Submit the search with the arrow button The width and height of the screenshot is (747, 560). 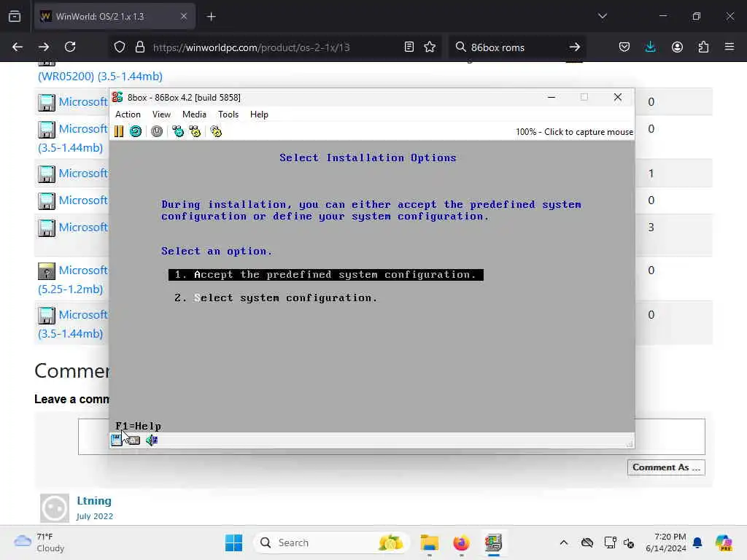tap(575, 47)
